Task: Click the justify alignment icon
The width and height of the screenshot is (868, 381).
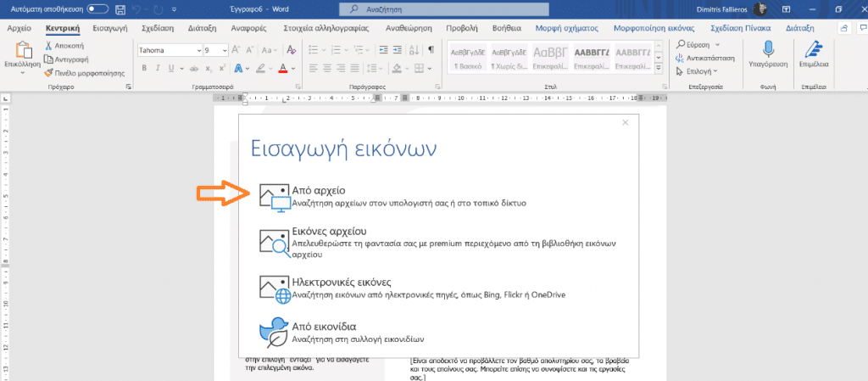Action: coord(354,69)
